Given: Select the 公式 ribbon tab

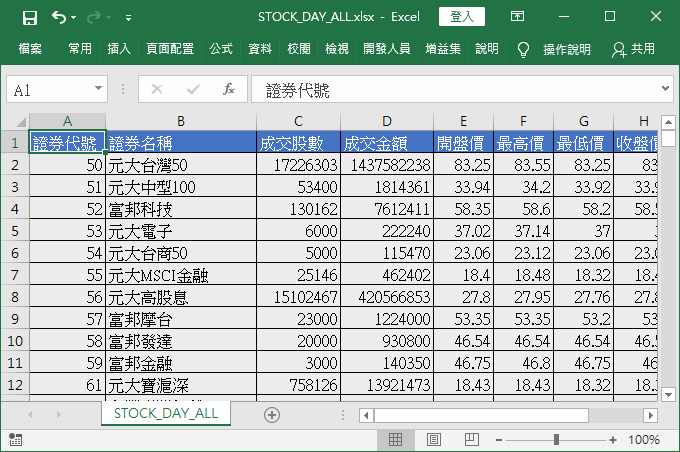Looking at the screenshot, I should coord(221,49).
